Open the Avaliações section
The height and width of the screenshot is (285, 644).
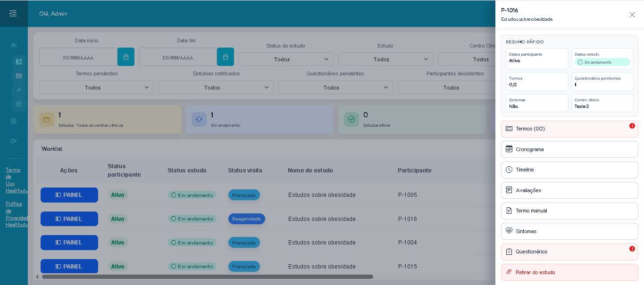click(569, 190)
